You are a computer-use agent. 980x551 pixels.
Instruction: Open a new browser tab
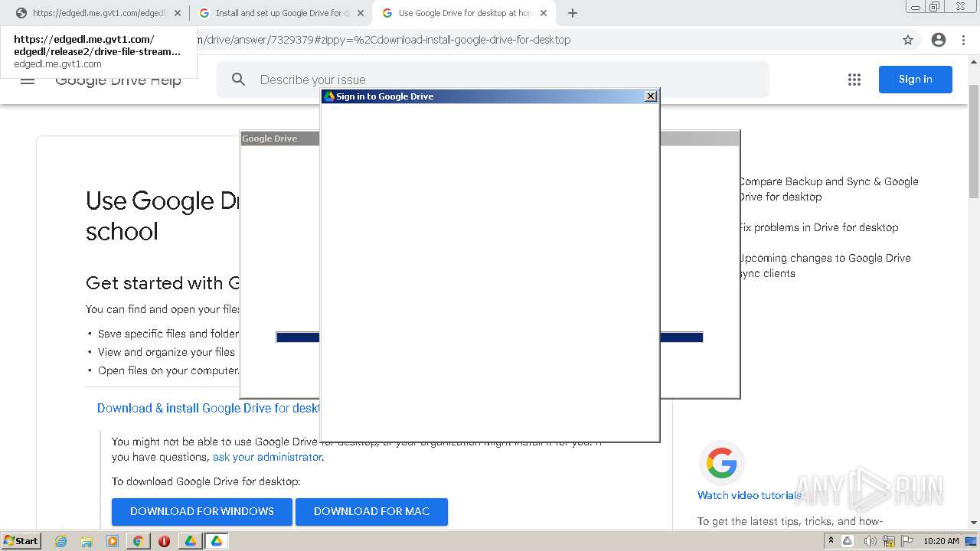pyautogui.click(x=573, y=13)
